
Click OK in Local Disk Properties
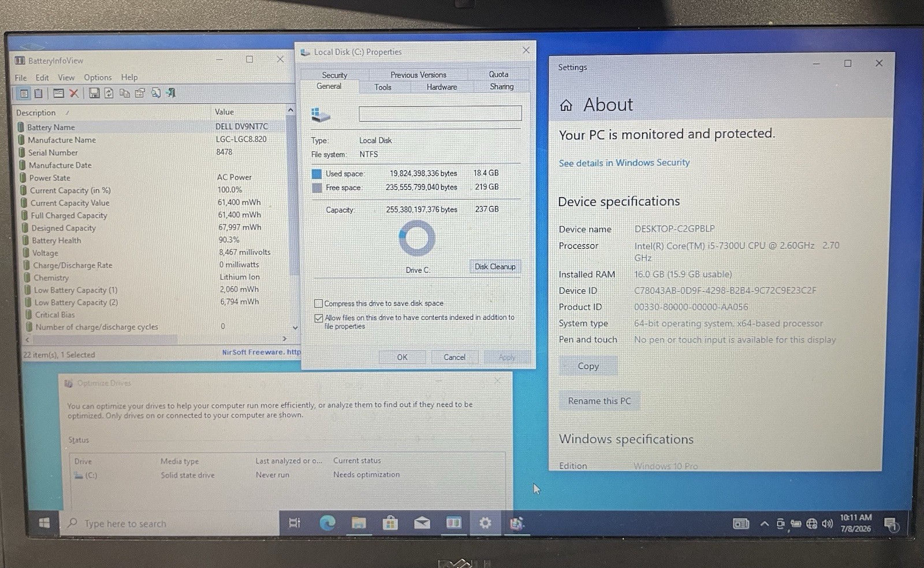(x=402, y=357)
